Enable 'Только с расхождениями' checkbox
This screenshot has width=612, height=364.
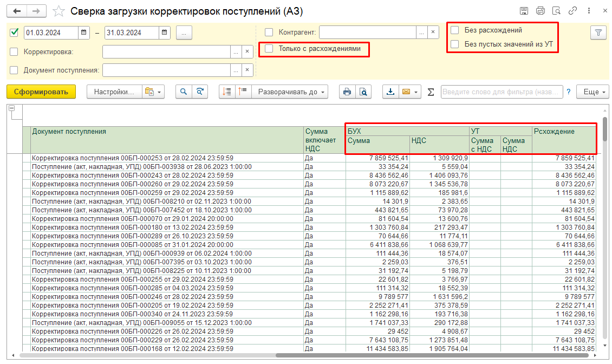pyautogui.click(x=269, y=49)
